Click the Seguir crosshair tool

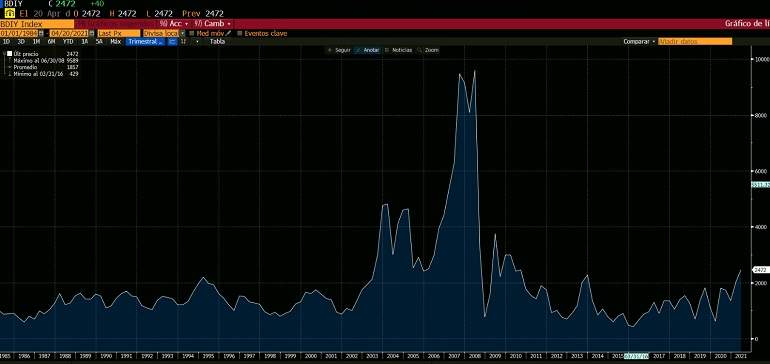pos(339,50)
